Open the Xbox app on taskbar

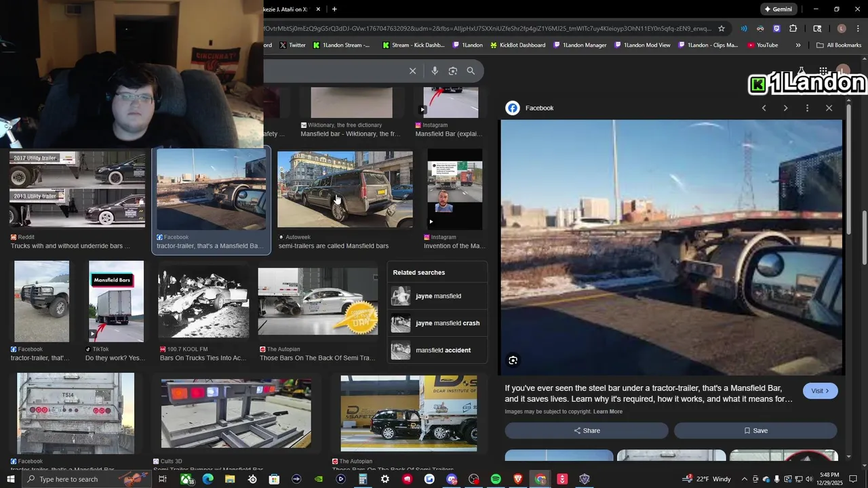[186, 479]
